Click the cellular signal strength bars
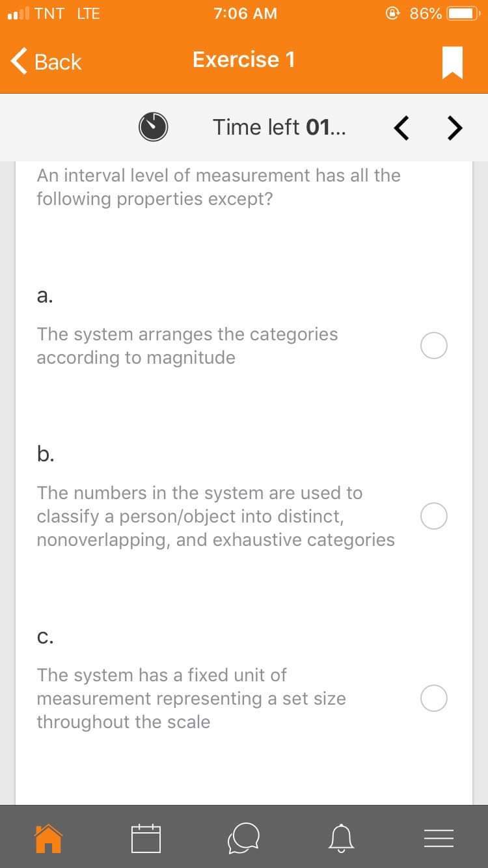Viewport: 488px width, 868px height. point(17,12)
